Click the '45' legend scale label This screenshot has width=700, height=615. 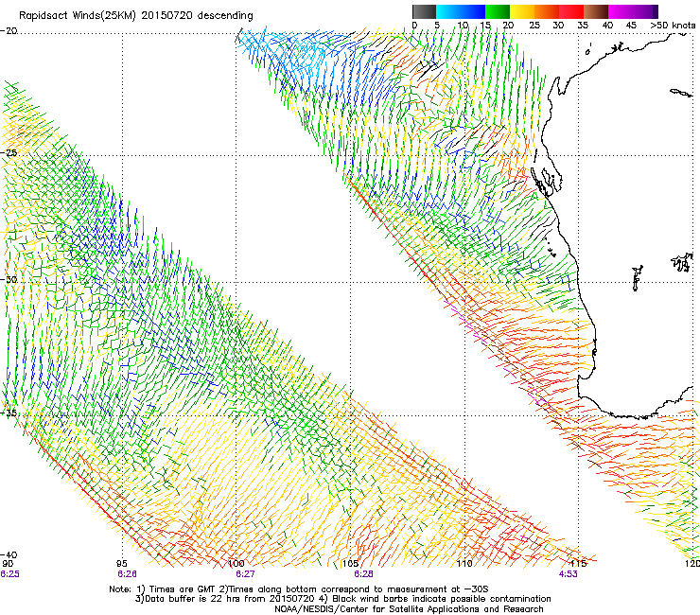coord(631,26)
